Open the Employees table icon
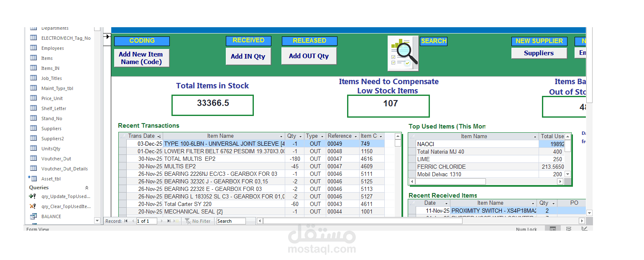 point(33,48)
